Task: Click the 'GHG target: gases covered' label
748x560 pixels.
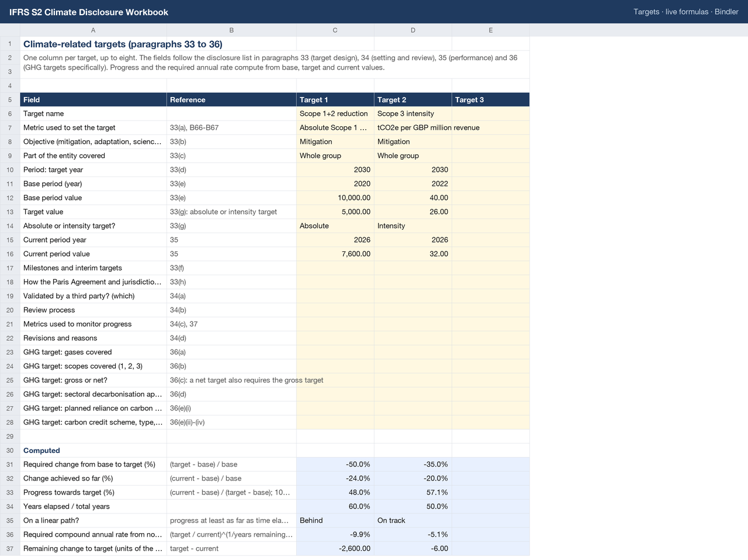Action: [x=67, y=352]
